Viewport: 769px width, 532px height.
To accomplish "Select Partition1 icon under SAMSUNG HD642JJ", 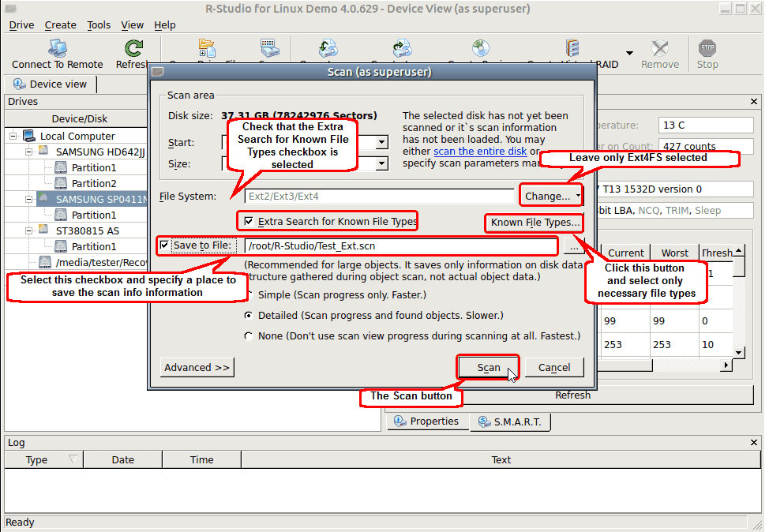I will [61, 167].
